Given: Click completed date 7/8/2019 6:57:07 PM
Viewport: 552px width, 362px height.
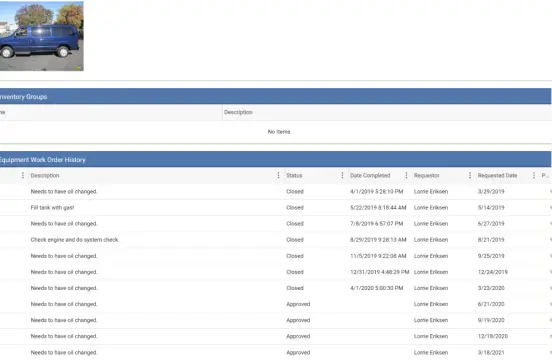Looking at the screenshot, I should [x=376, y=224].
